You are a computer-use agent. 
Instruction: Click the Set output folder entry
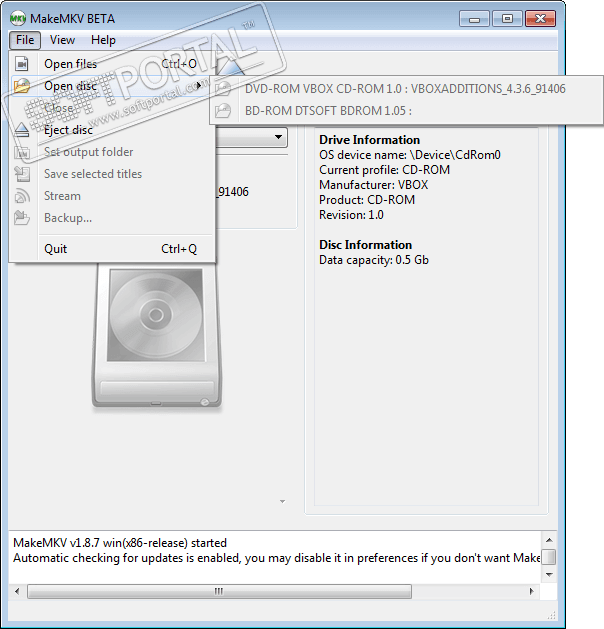[x=112, y=152]
